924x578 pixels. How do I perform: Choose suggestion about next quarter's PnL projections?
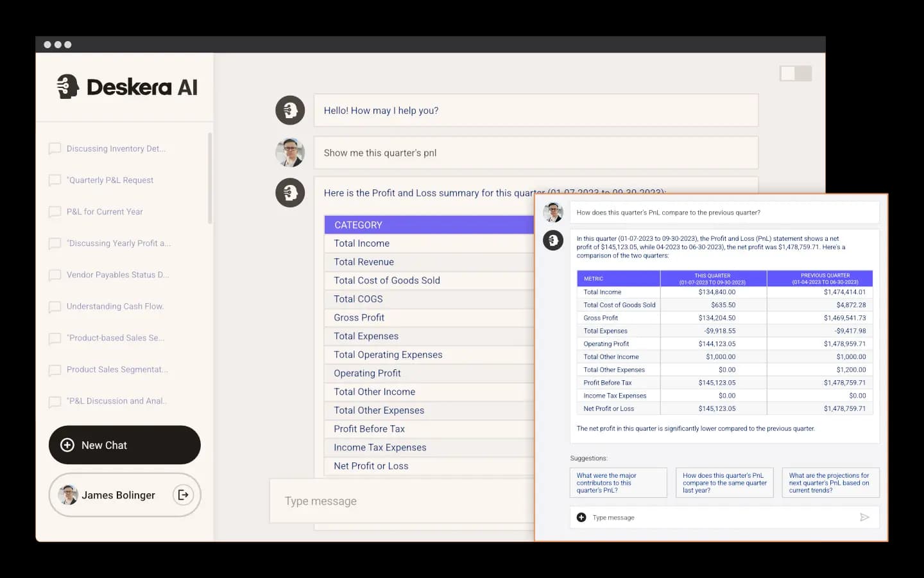click(x=830, y=483)
